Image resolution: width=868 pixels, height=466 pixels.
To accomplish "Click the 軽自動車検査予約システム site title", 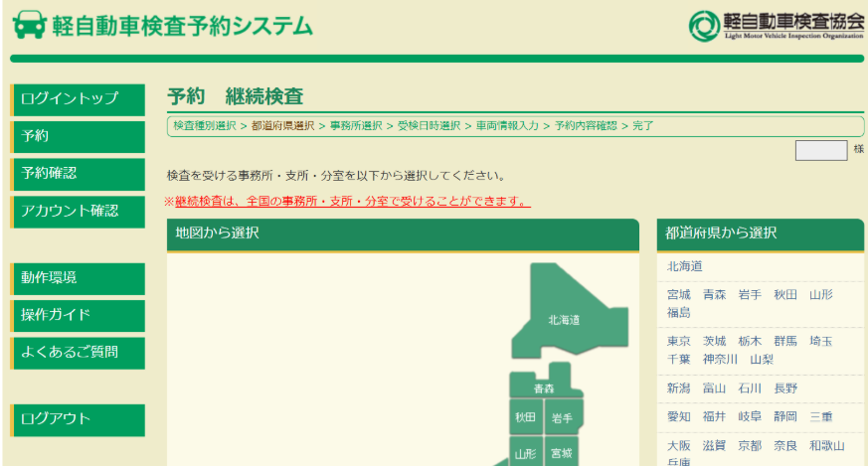I will [x=182, y=26].
